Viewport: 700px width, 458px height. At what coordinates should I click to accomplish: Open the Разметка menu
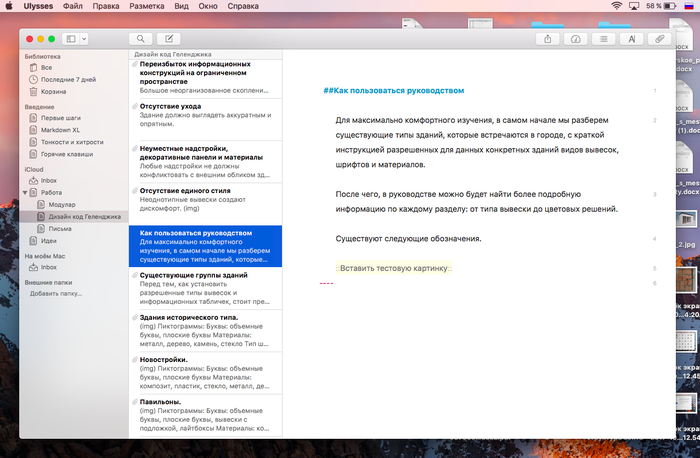pyautogui.click(x=147, y=6)
